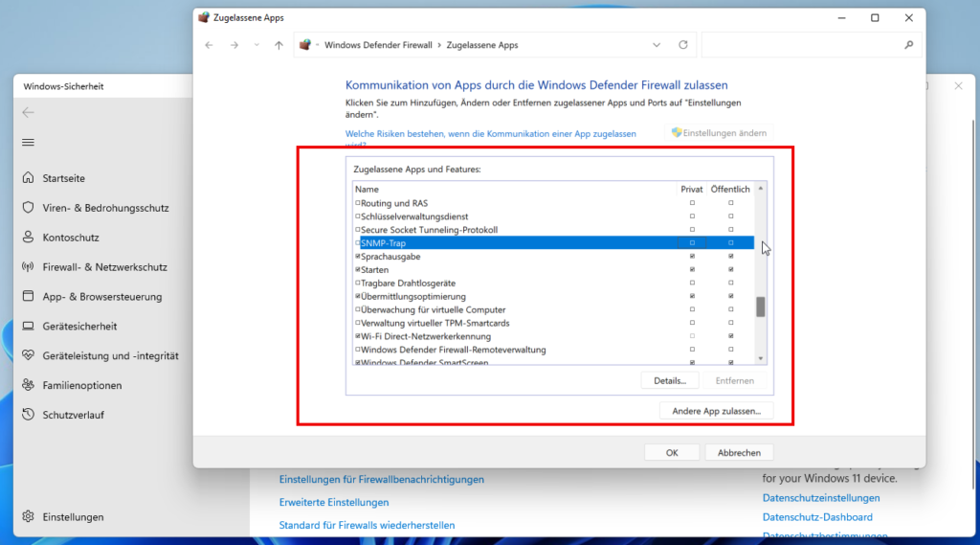Open Datenschutz-Dashboard link
The height and width of the screenshot is (545, 980).
[x=817, y=517]
